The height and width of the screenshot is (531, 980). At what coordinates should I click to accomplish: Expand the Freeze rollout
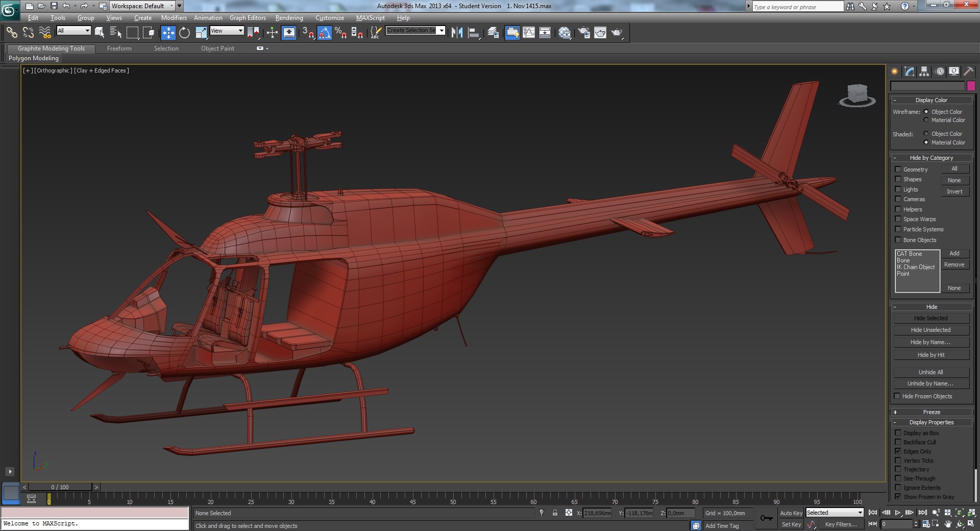click(932, 412)
